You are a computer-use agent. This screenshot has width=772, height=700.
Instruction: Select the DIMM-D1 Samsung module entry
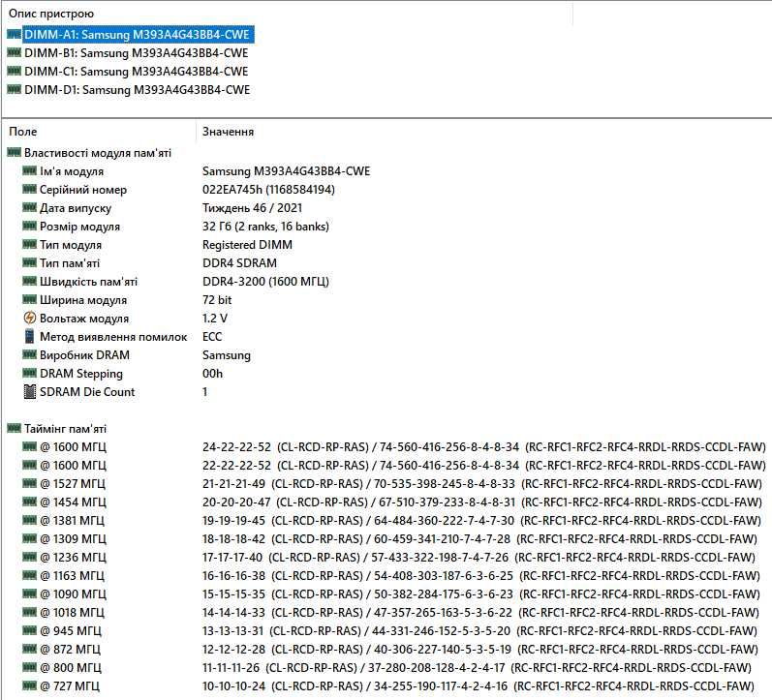click(x=138, y=90)
